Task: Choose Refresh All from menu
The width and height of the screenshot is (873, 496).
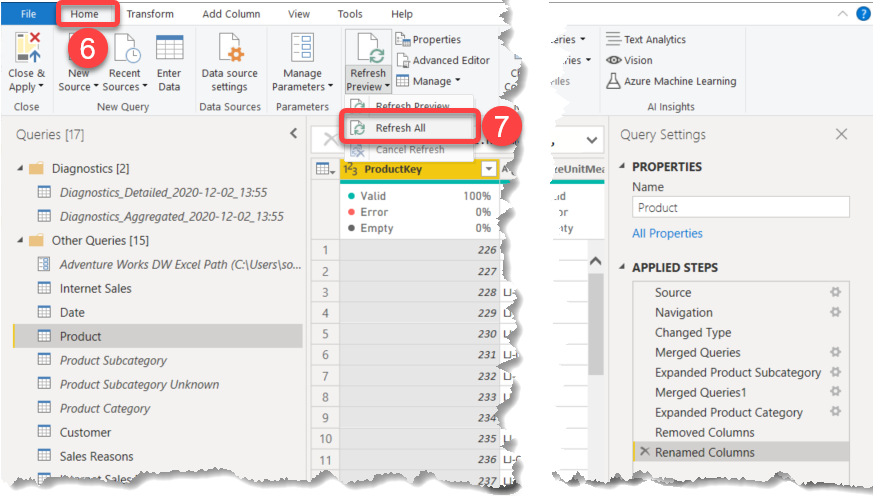Action: 409,128
